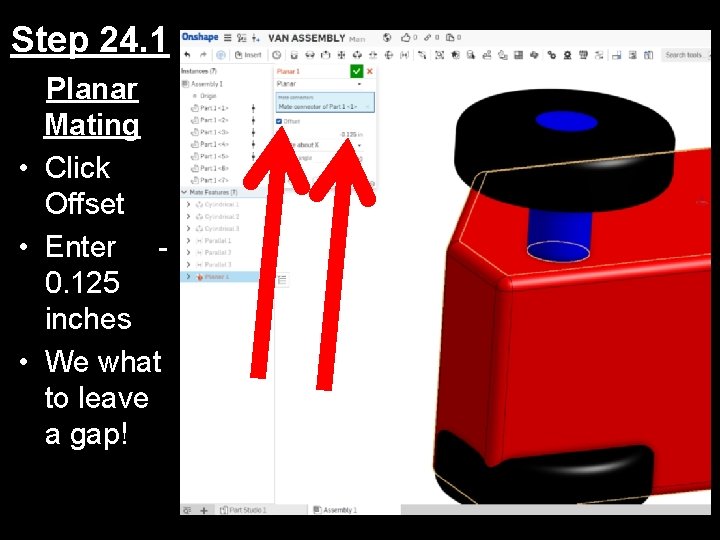Toggle the Offset checkbox
This screenshot has width=720, height=540.
point(279,121)
